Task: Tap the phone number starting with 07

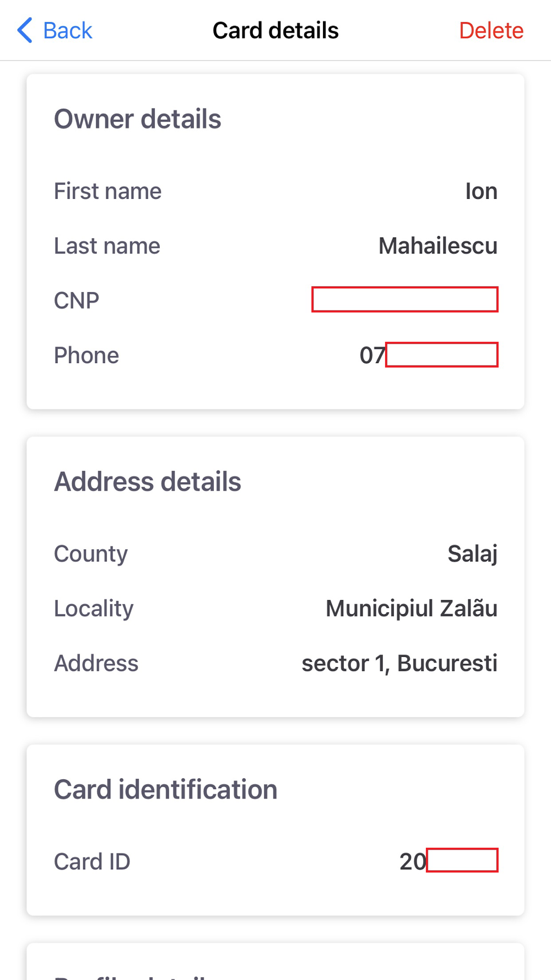Action: click(428, 355)
